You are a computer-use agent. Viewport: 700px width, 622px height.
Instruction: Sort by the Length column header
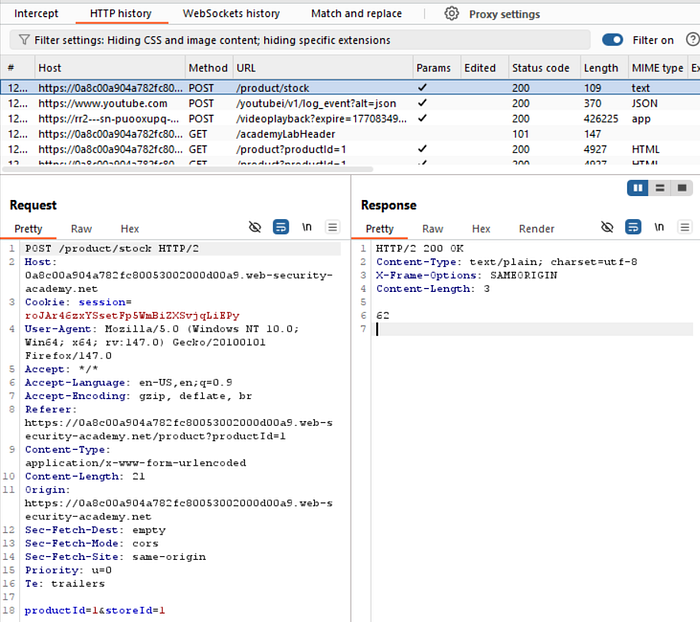point(604,68)
